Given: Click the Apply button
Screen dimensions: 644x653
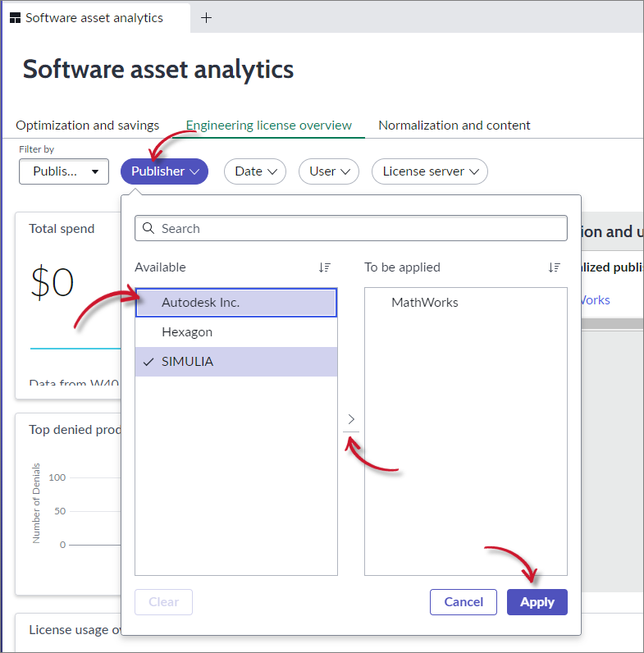Looking at the screenshot, I should click(x=537, y=602).
